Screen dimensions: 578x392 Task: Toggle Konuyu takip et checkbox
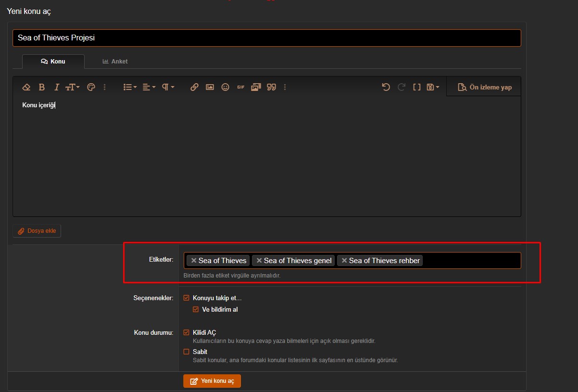187,298
